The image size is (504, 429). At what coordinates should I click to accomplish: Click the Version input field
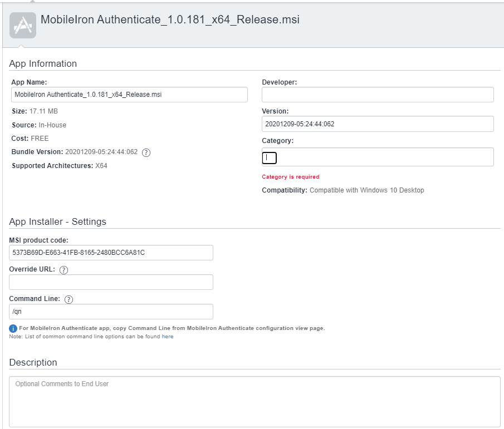(x=378, y=124)
